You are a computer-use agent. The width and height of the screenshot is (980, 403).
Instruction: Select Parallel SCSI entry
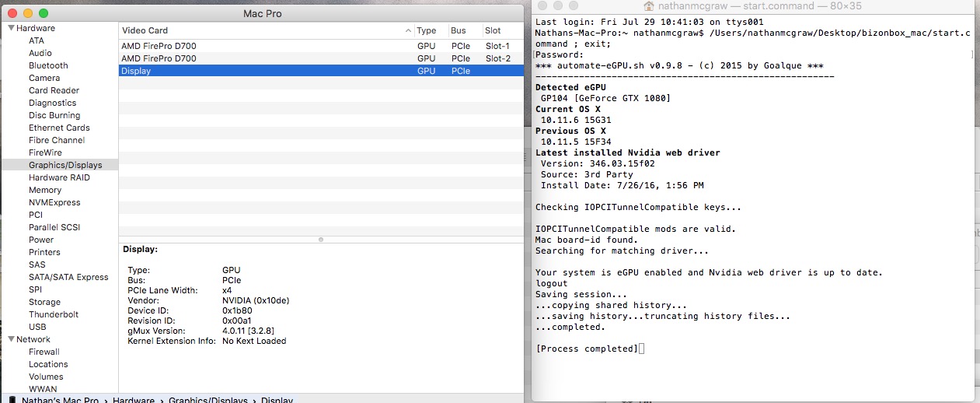pos(54,227)
